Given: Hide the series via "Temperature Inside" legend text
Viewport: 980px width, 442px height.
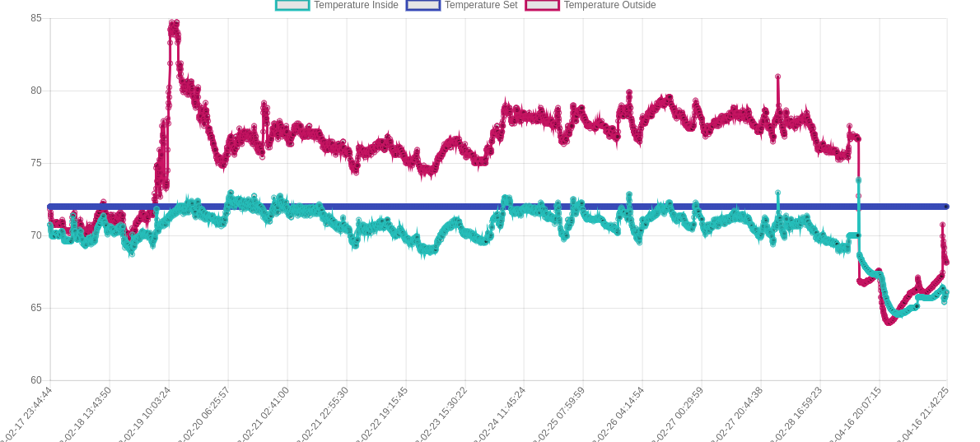Looking at the screenshot, I should click(356, 5).
